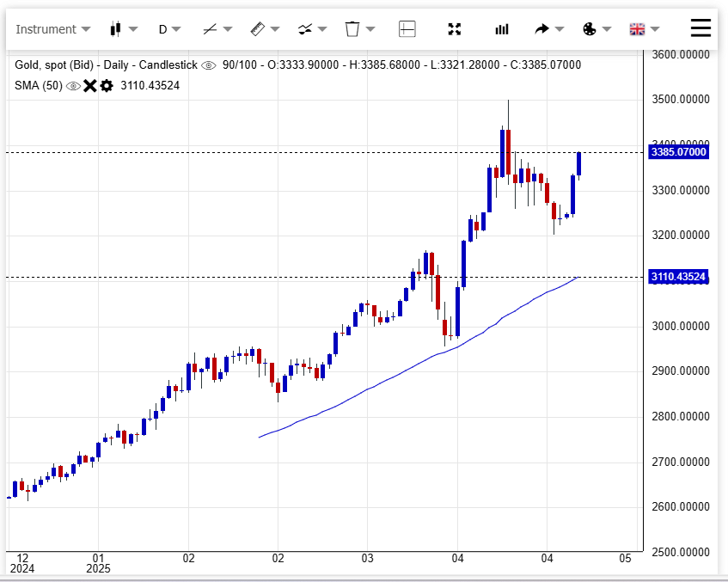
Task: Click the 3385.07000 current price label
Action: pos(678,152)
